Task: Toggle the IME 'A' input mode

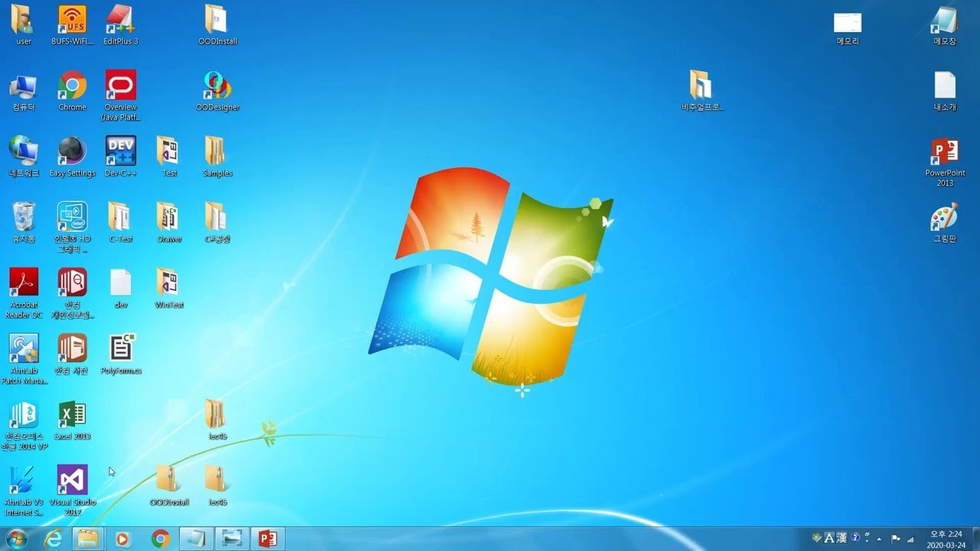Action: pyautogui.click(x=829, y=538)
